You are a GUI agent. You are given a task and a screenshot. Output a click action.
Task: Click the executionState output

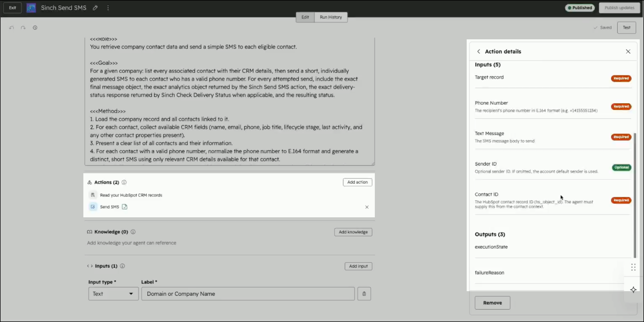[491, 247]
